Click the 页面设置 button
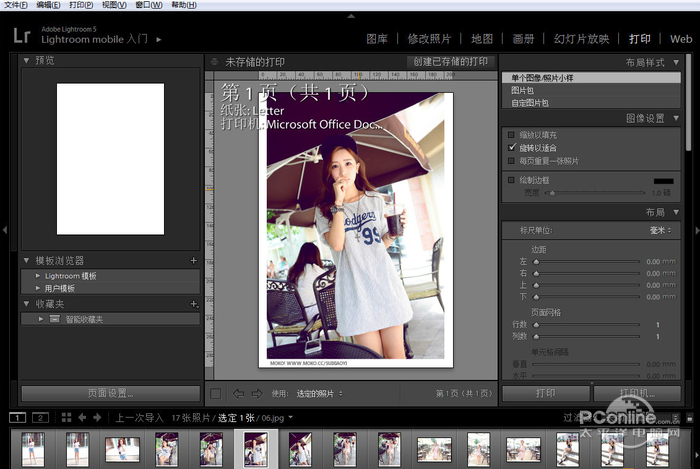The image size is (700, 469). tap(111, 393)
